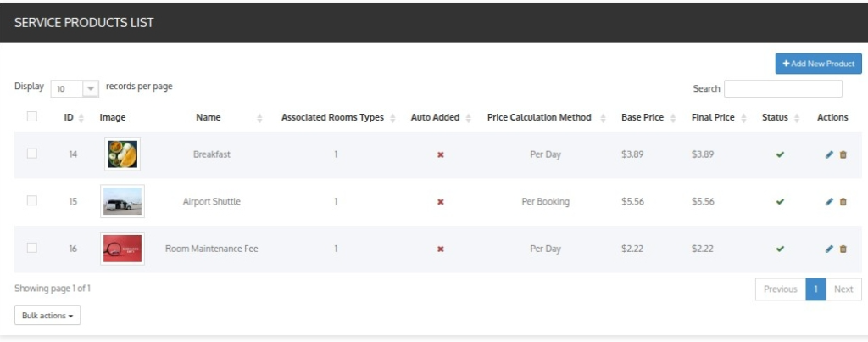This screenshot has height=342, width=868.
Task: Go to page 1 in pagination
Action: coord(815,289)
